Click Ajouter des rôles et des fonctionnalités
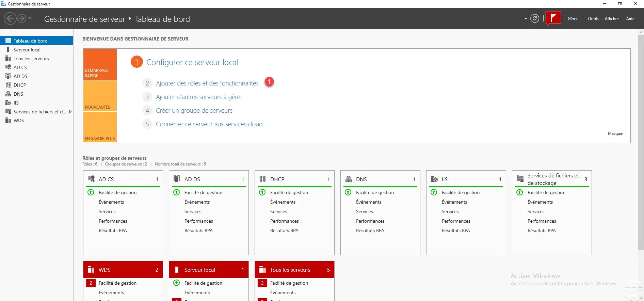The image size is (644, 301). tap(207, 83)
